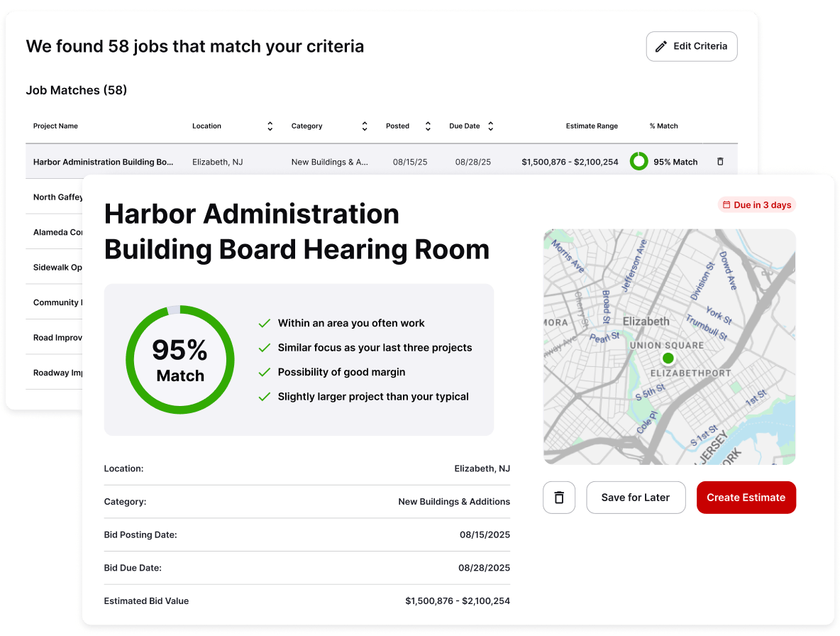
Task: Click checkmark beside 'Possibility of good margin'
Action: 265,372
